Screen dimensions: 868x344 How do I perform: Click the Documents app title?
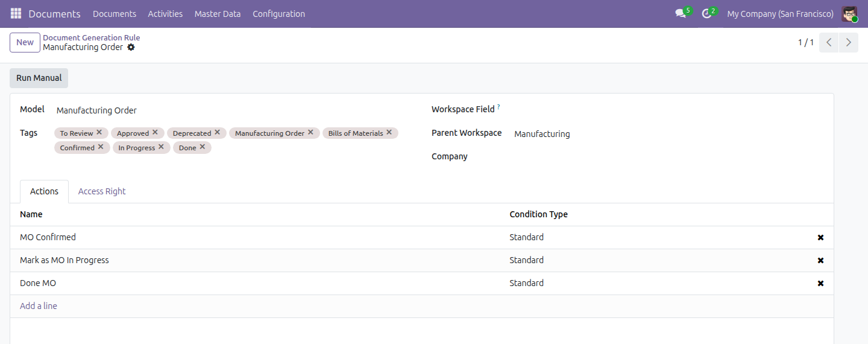(54, 13)
